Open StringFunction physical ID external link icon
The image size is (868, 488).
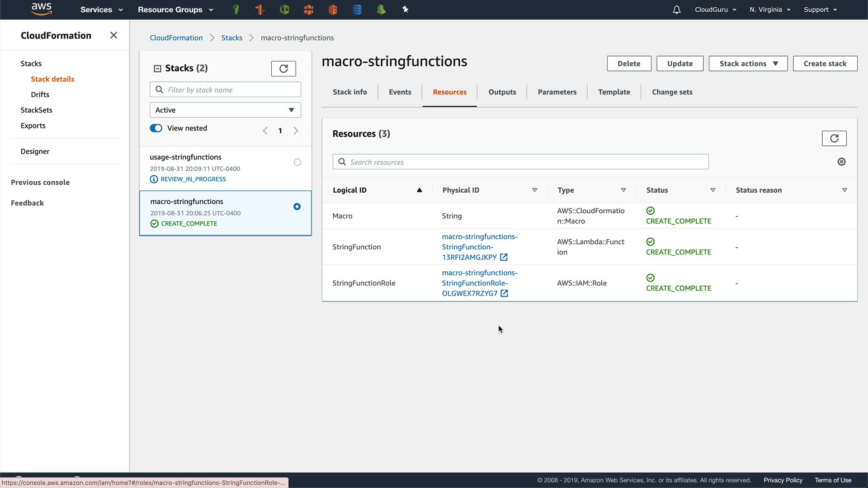tap(504, 257)
